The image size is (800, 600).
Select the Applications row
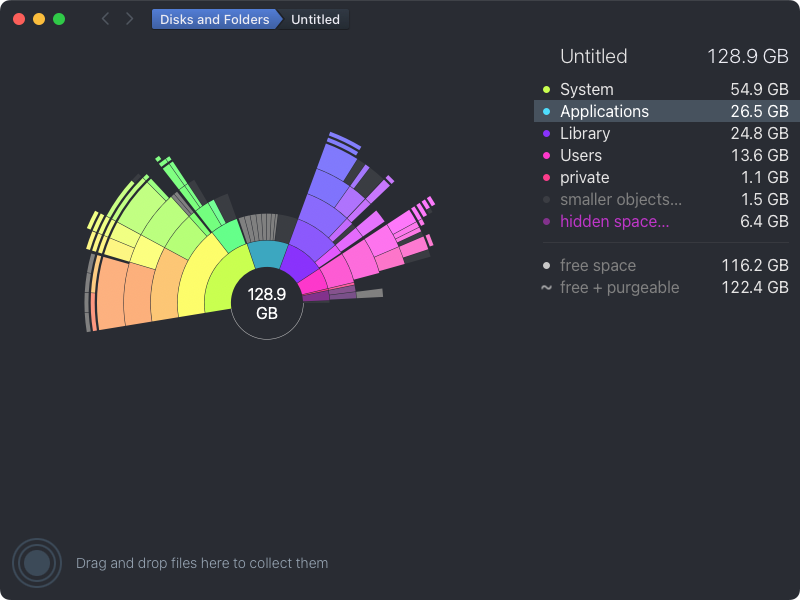click(666, 111)
